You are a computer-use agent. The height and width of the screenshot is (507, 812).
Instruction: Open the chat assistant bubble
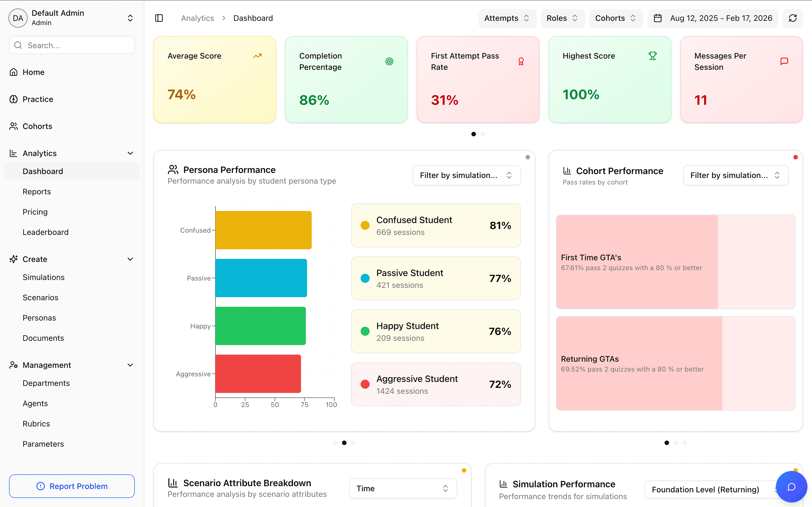coord(791,486)
